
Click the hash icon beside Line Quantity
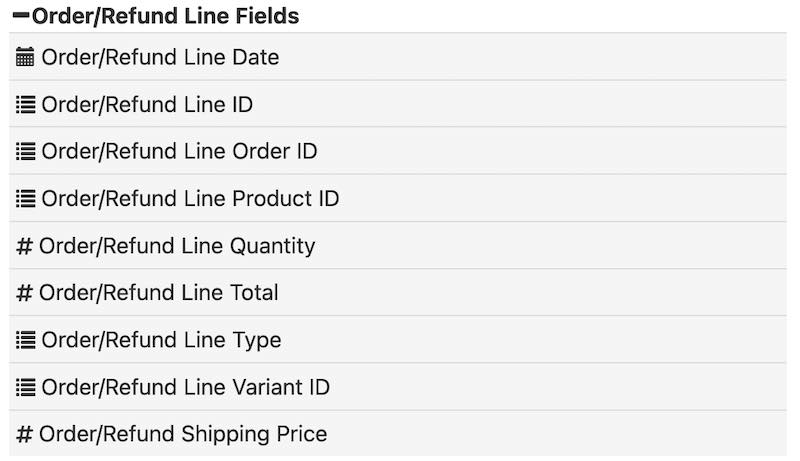(25, 246)
